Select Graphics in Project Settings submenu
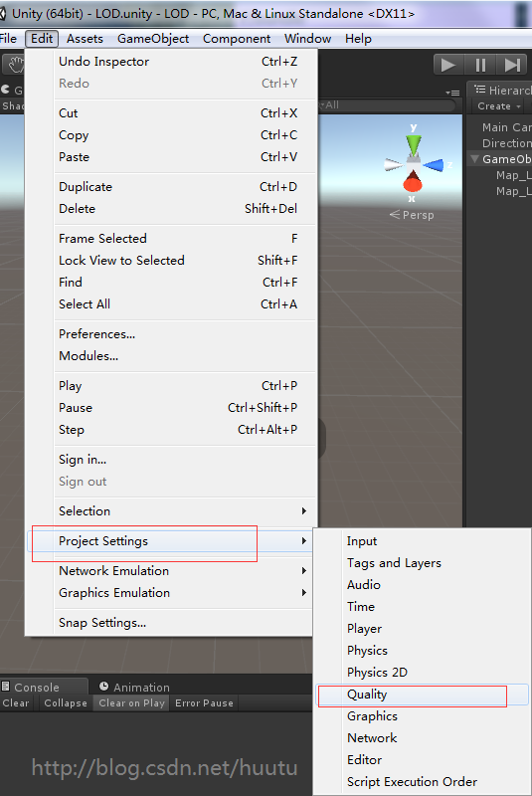 click(x=423, y=715)
